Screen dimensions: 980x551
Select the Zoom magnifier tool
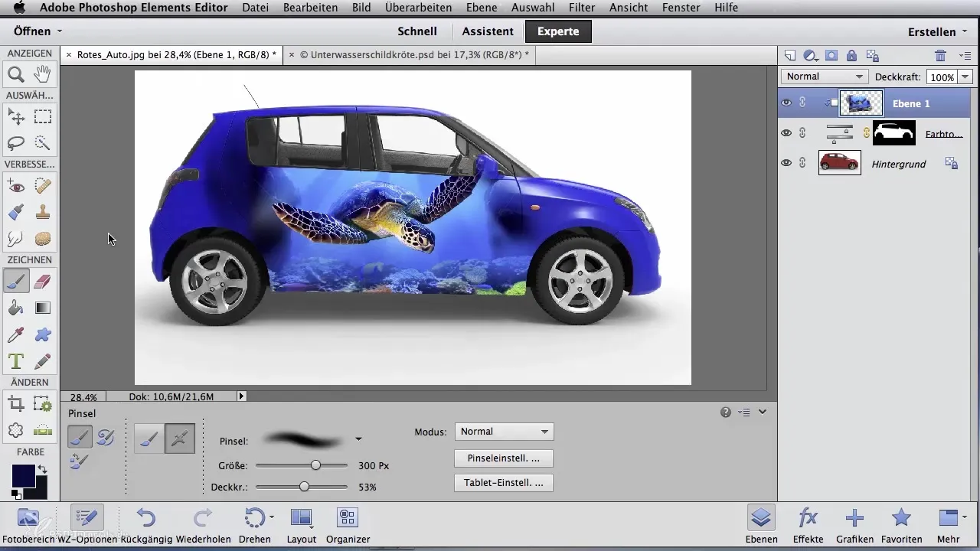click(x=16, y=74)
